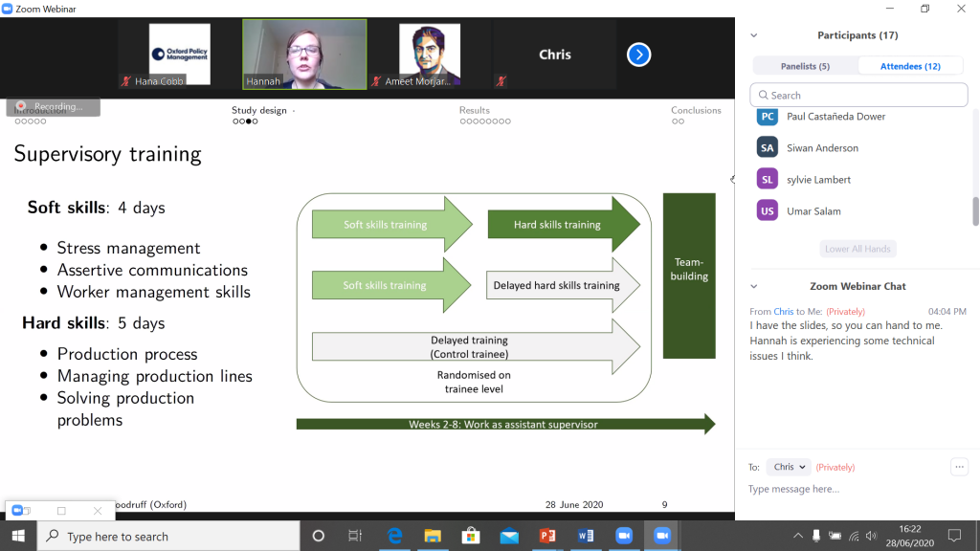This screenshot has width=980, height=551.
Task: Click the battery icon in the system tray
Action: pos(835,536)
